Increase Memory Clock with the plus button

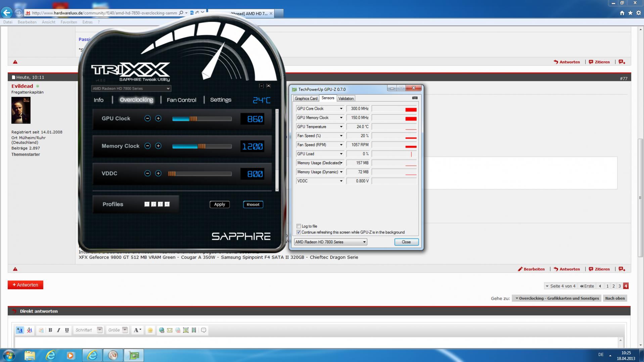158,146
